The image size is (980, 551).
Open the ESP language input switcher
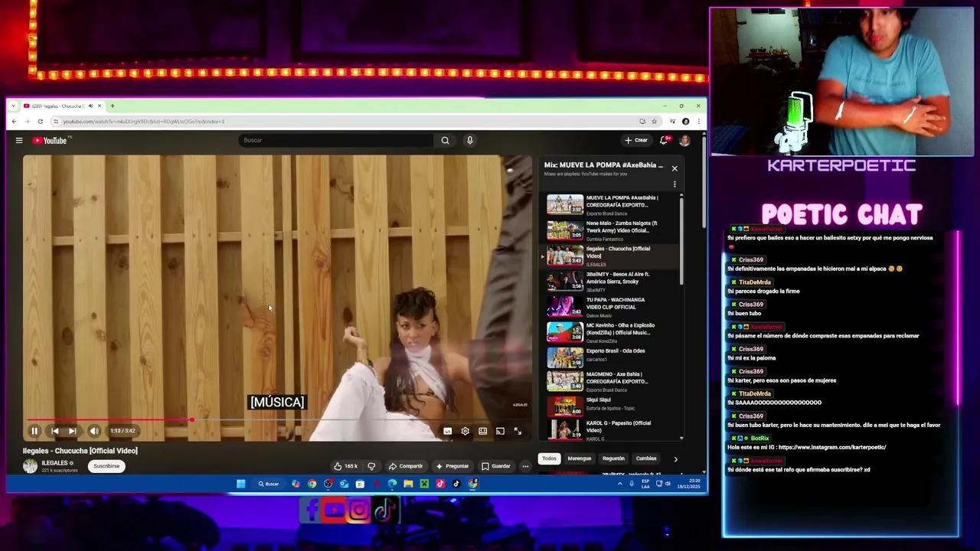pos(645,484)
